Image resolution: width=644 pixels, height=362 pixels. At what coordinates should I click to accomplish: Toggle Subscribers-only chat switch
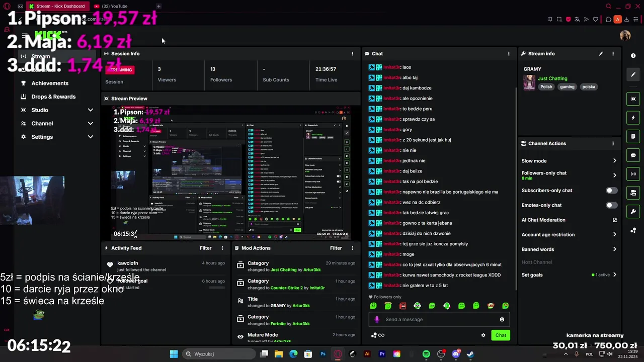(611, 191)
